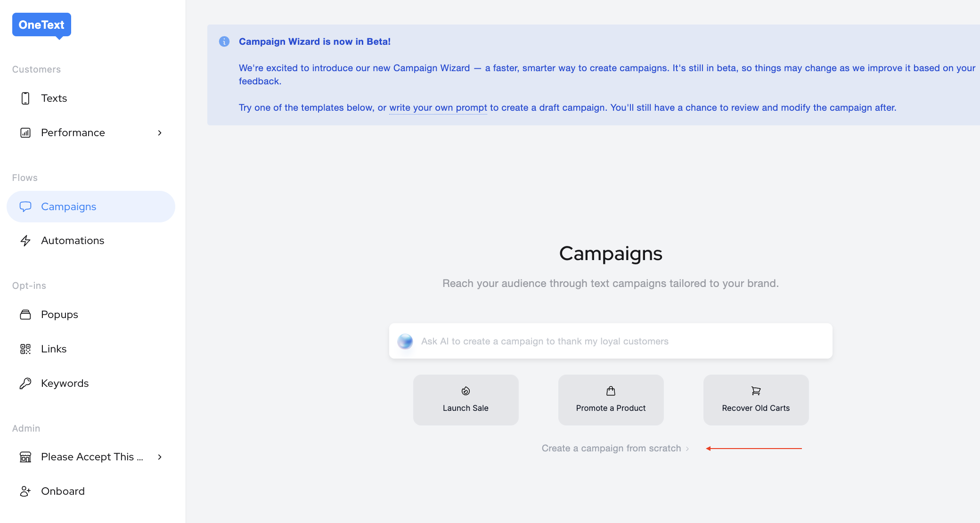Click the Popups icon in sidebar

(25, 315)
